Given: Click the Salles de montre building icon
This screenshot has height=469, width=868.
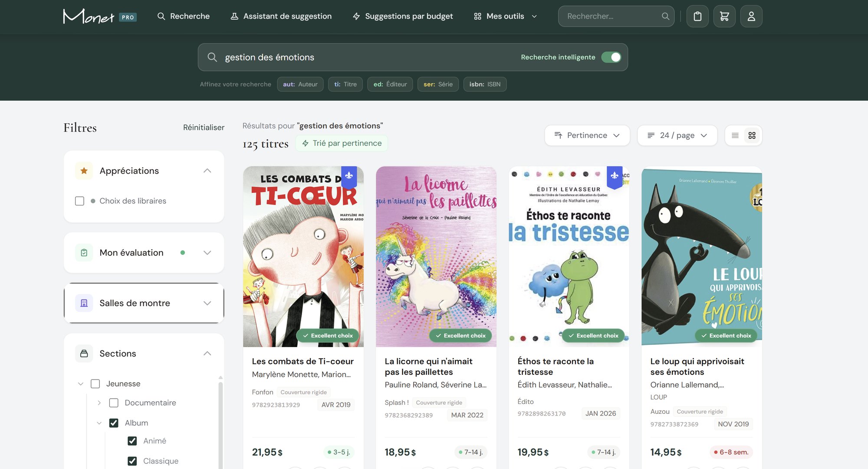Looking at the screenshot, I should pos(84,303).
